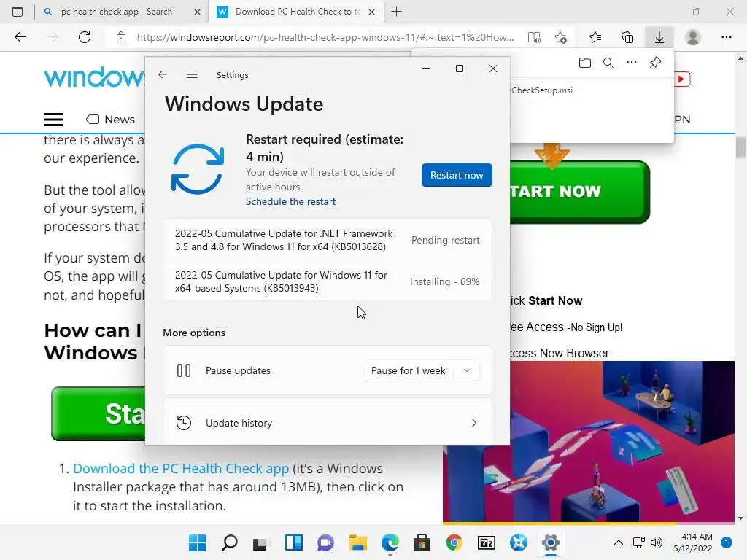Close the Download PC Health Check tab
The width and height of the screenshot is (747, 560).
pyautogui.click(x=371, y=12)
